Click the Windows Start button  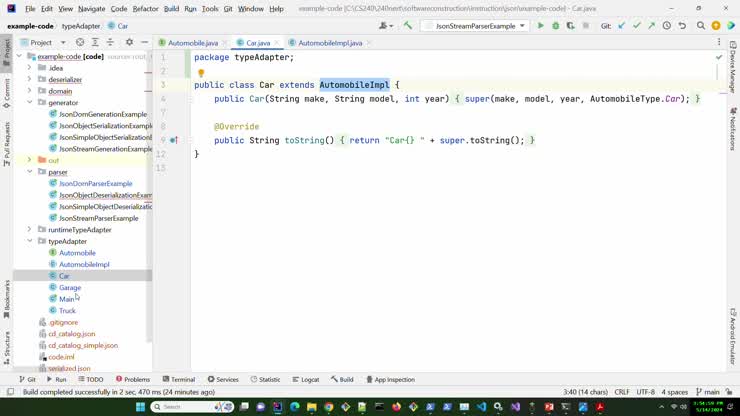(x=140, y=407)
